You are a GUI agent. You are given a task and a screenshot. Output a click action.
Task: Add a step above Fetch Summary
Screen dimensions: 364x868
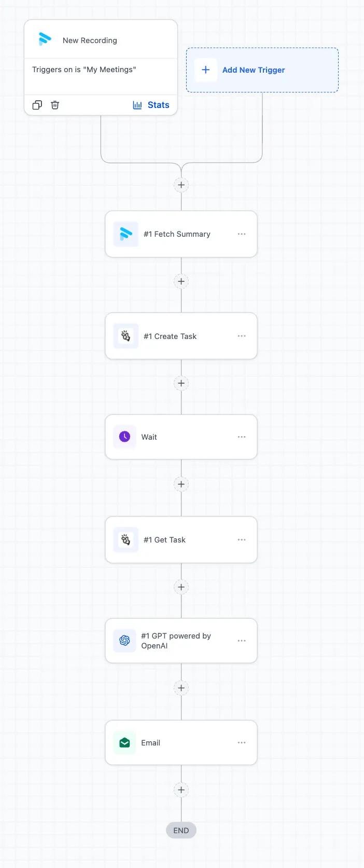click(x=181, y=185)
